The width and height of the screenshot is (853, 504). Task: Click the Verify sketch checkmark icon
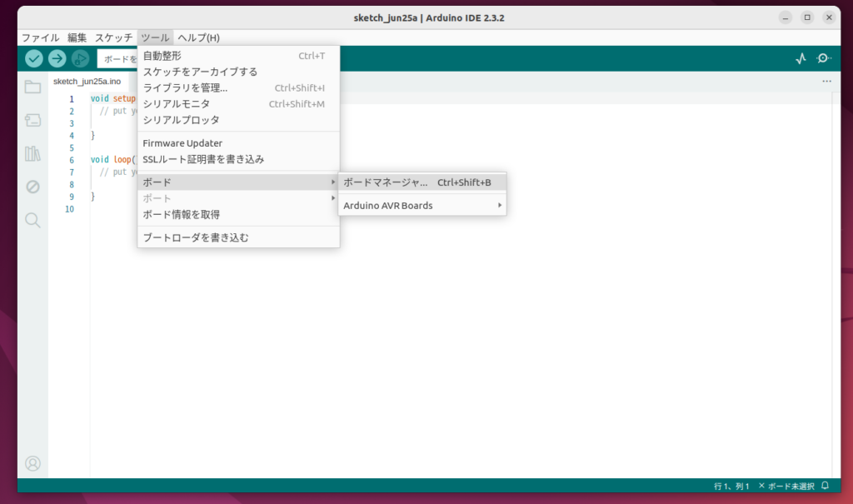tap(33, 58)
